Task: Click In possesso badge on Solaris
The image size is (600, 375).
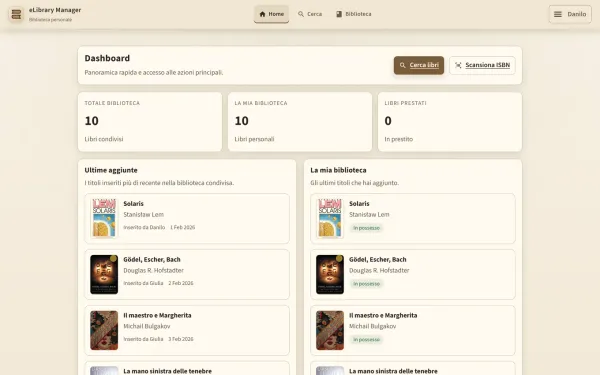Action: click(367, 228)
